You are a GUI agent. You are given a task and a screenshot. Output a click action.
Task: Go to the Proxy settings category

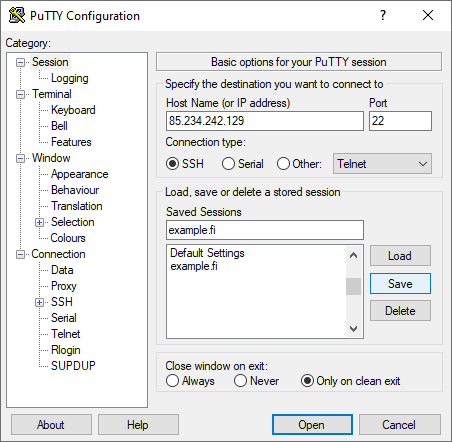point(64,286)
